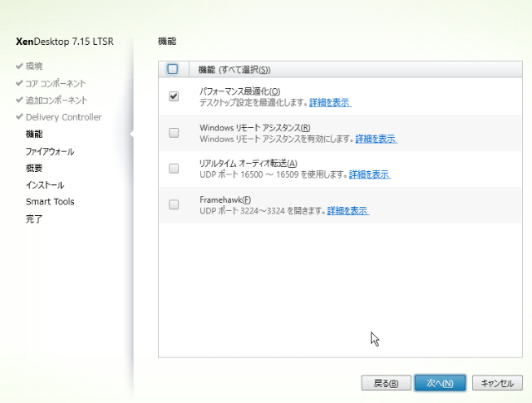Click the XenDesktop 7.15 LTSR title
Screen dimensions: 532x403
[65, 42]
